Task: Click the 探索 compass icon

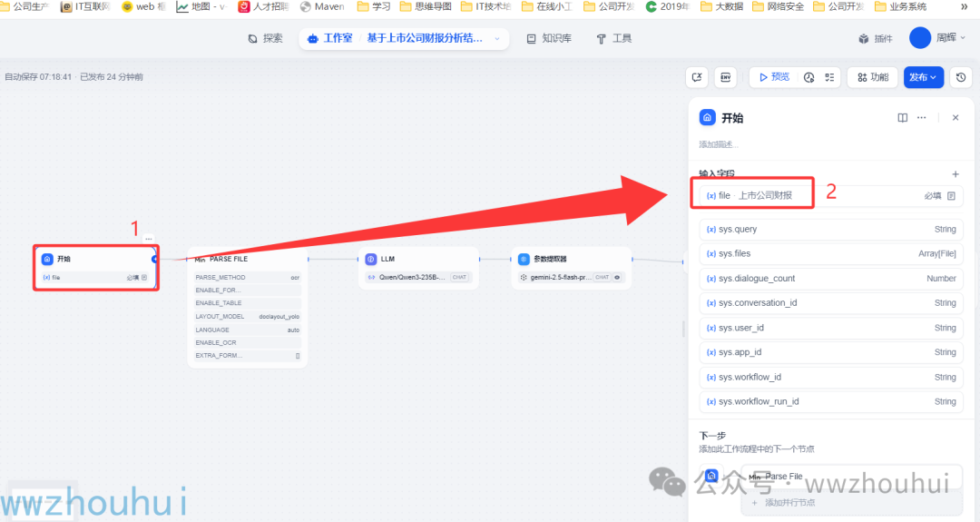Action: point(252,39)
